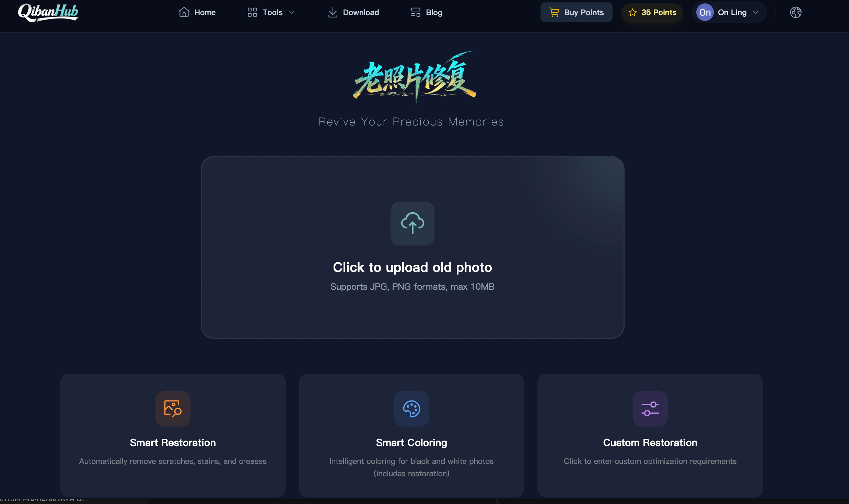Click the cloud upload icon
This screenshot has width=849, height=504.
[412, 223]
